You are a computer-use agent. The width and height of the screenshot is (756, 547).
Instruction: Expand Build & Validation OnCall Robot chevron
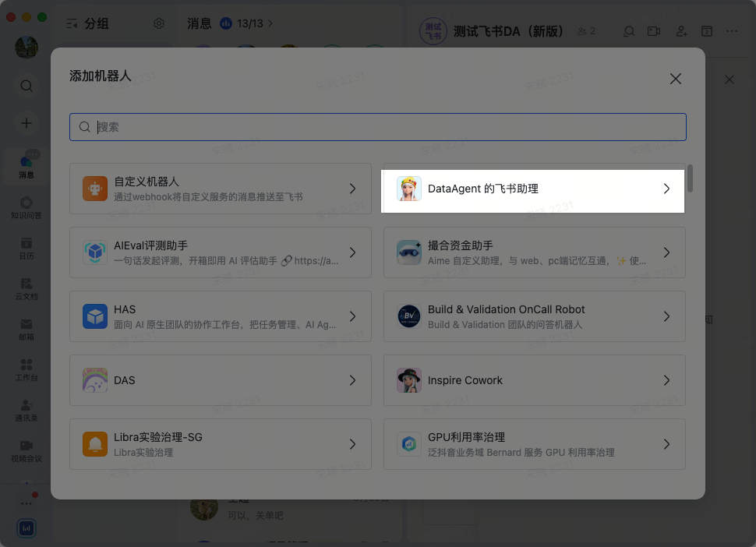coord(666,316)
